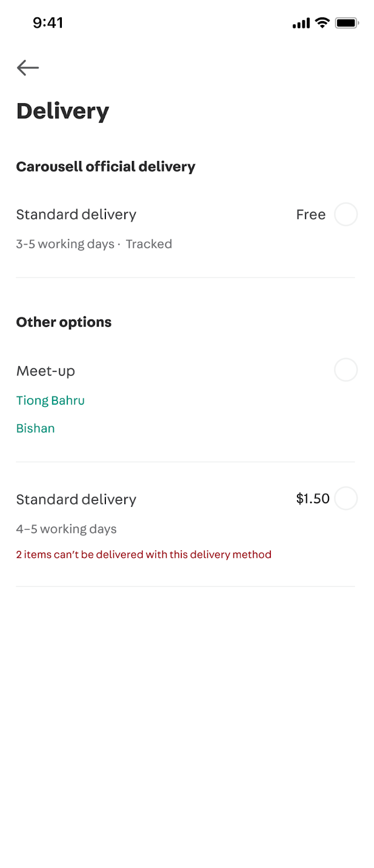Tap the back arrow icon
Image resolution: width=374 pixels, height=868 pixels.
[28, 68]
